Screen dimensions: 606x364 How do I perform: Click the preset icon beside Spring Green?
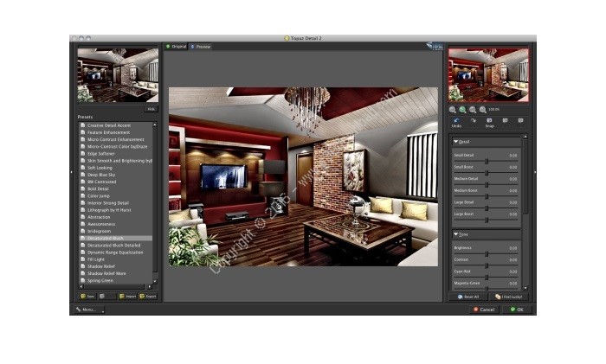pyautogui.click(x=83, y=280)
